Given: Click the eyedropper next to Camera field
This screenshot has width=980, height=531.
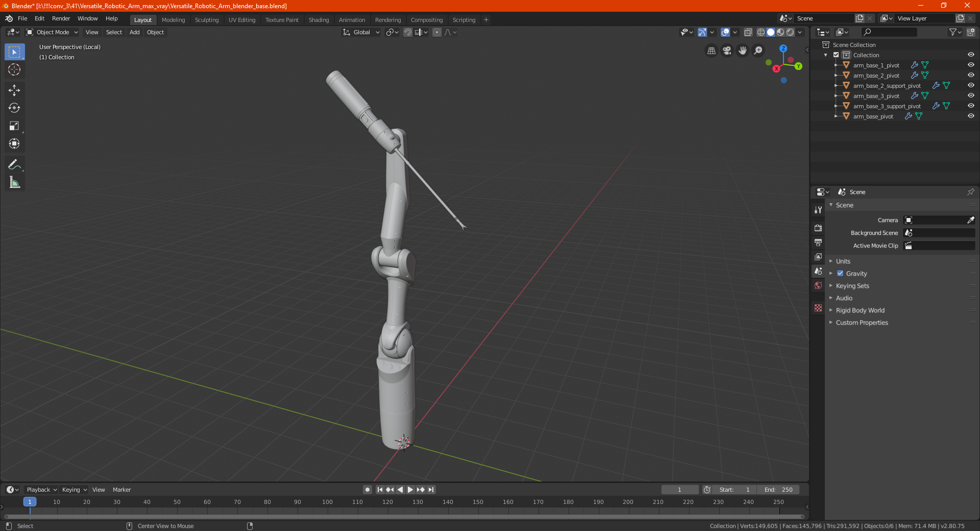Looking at the screenshot, I should 970,220.
